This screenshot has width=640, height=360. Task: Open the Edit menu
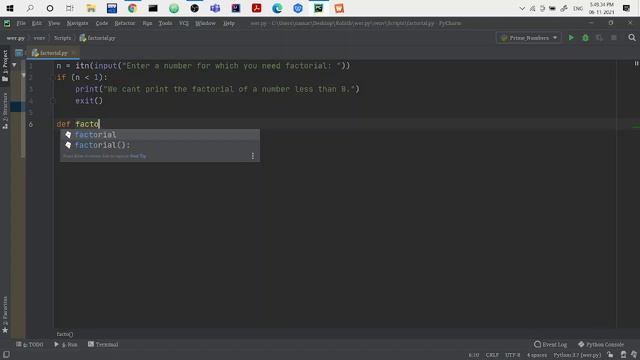click(x=37, y=23)
